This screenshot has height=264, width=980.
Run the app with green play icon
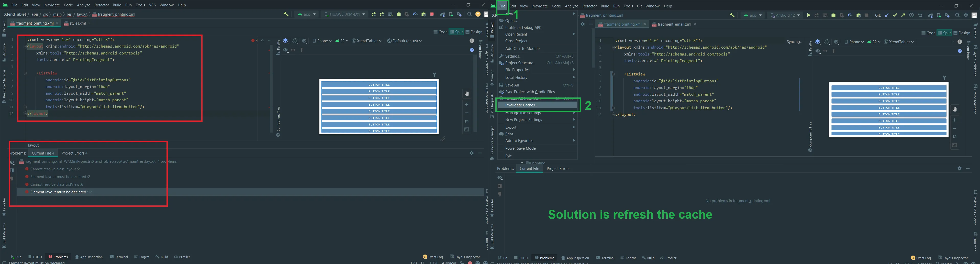pos(808,16)
